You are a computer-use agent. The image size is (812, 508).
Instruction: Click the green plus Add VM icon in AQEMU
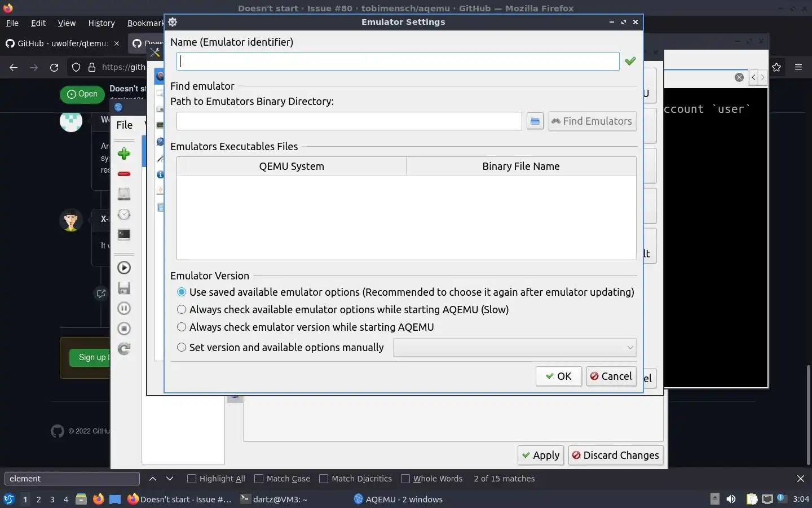click(124, 154)
